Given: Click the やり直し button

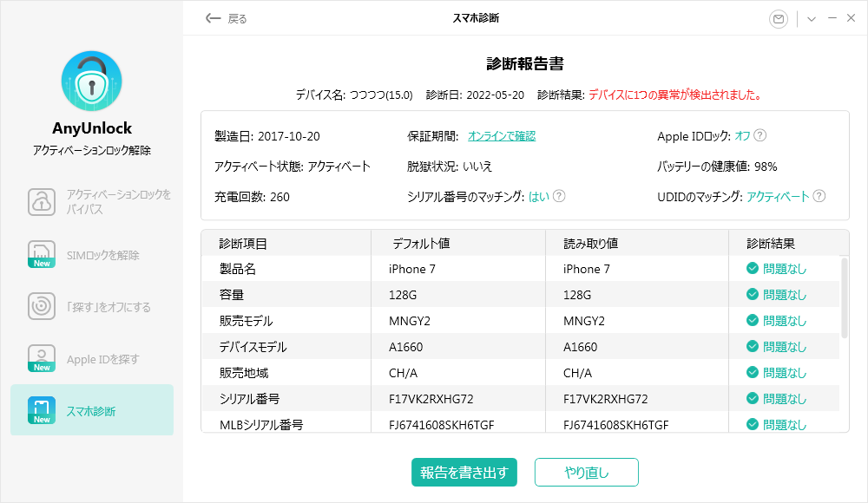Looking at the screenshot, I should (586, 472).
